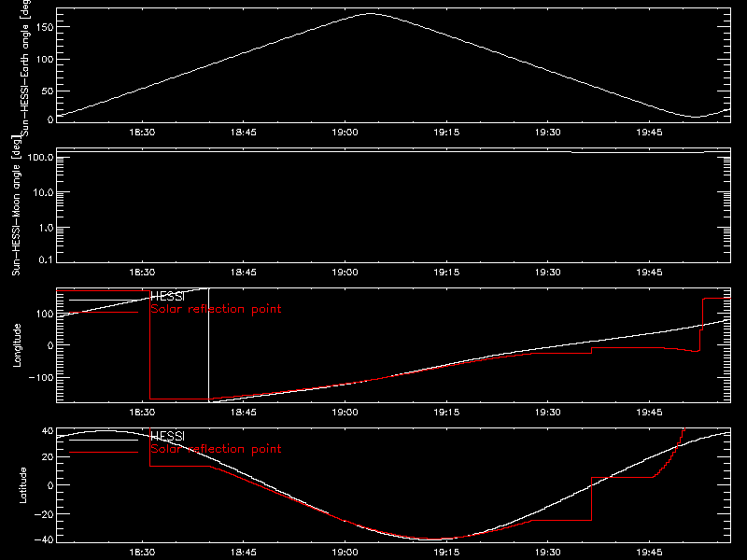Click the 18:30 time label under the Latitude plot
Viewport: 747px width, 560px height.
(142, 553)
